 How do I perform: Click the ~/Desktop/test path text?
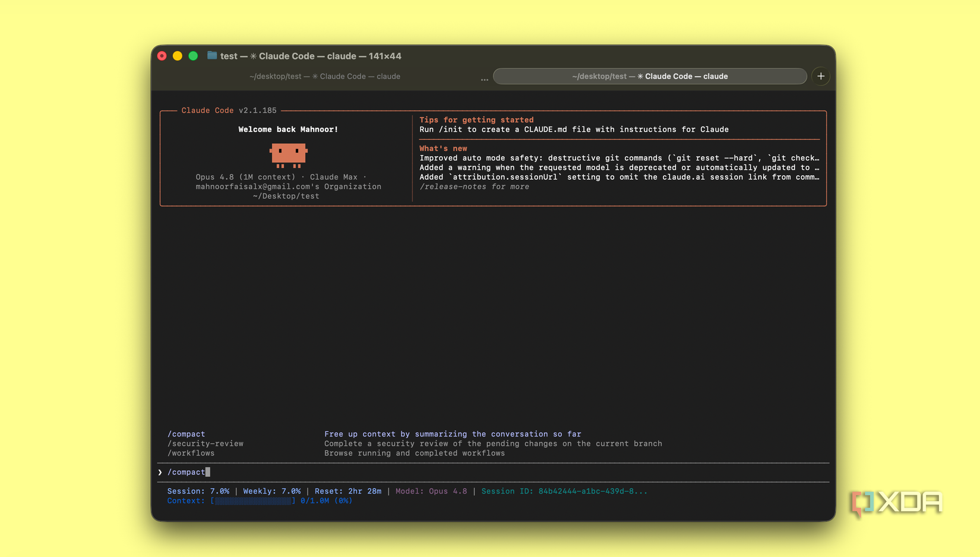tap(286, 196)
